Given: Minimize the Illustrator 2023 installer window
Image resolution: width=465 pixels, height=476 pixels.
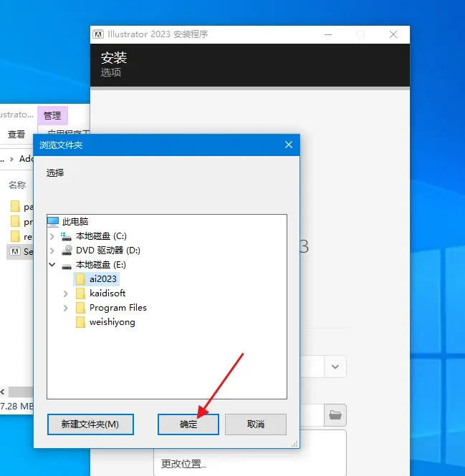Looking at the screenshot, I should click(328, 34).
